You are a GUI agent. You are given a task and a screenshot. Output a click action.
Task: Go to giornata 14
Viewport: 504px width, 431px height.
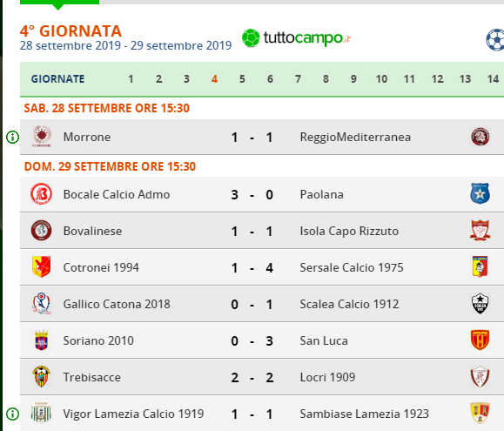click(x=493, y=79)
